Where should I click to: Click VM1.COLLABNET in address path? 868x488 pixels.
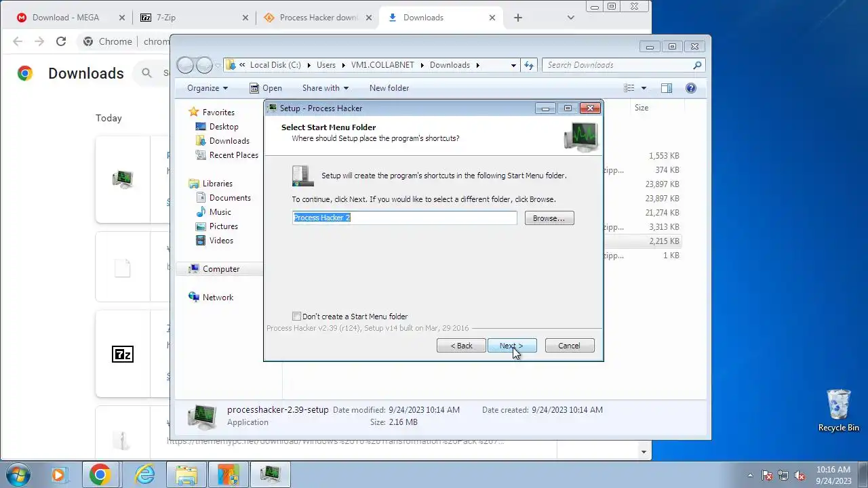point(382,65)
